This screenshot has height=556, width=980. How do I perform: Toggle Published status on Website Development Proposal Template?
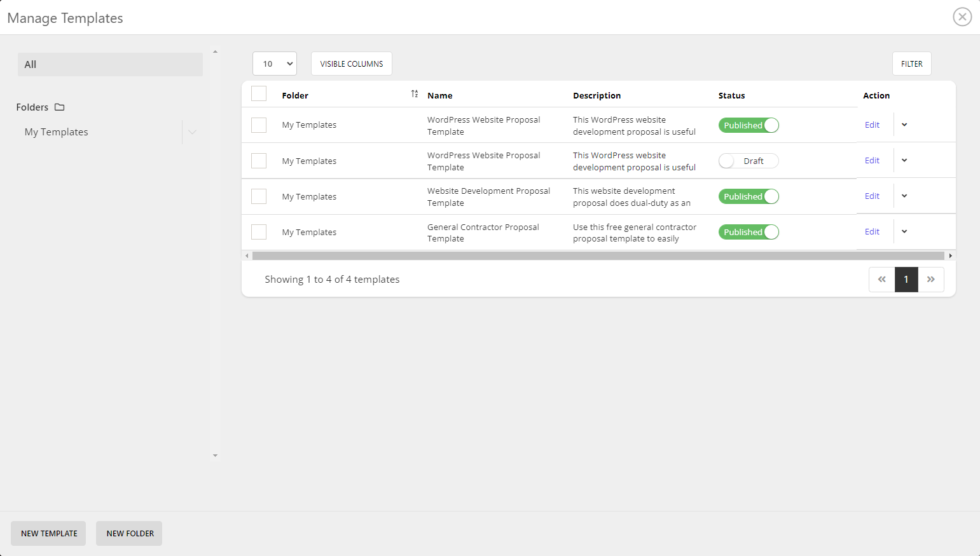749,196
